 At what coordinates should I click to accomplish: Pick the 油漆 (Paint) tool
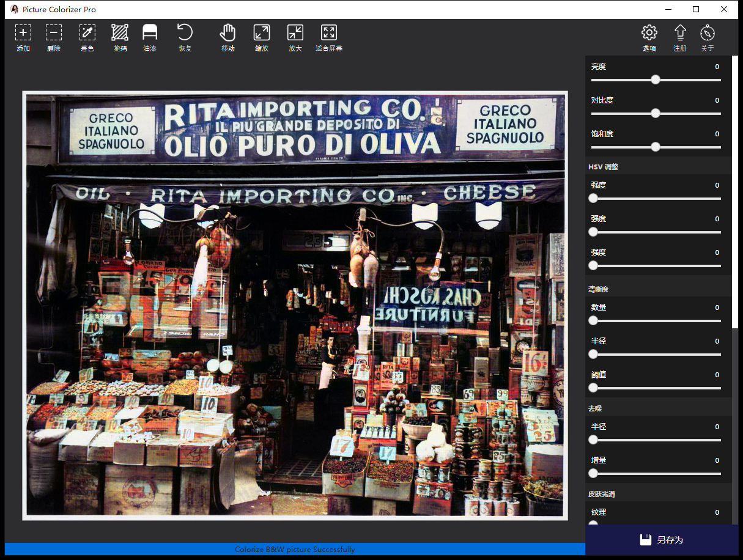[150, 33]
